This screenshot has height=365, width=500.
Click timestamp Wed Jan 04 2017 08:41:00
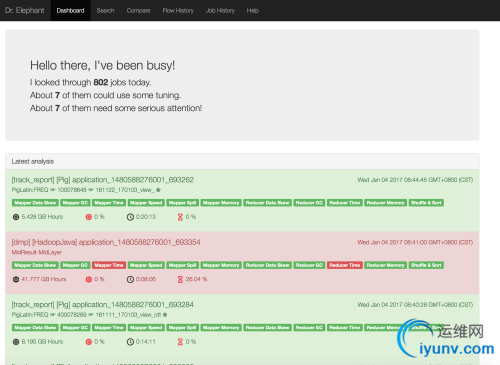[x=415, y=242]
